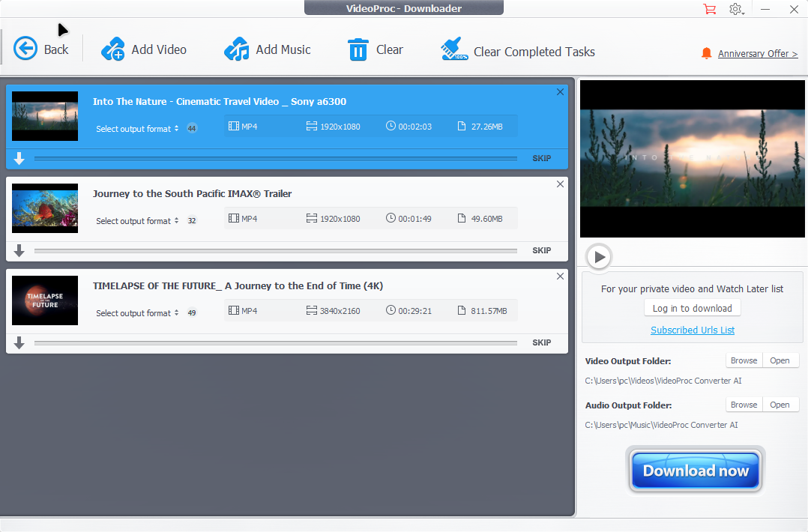Click progress bar of Into The Nature
The image size is (808, 532).
tap(276, 159)
